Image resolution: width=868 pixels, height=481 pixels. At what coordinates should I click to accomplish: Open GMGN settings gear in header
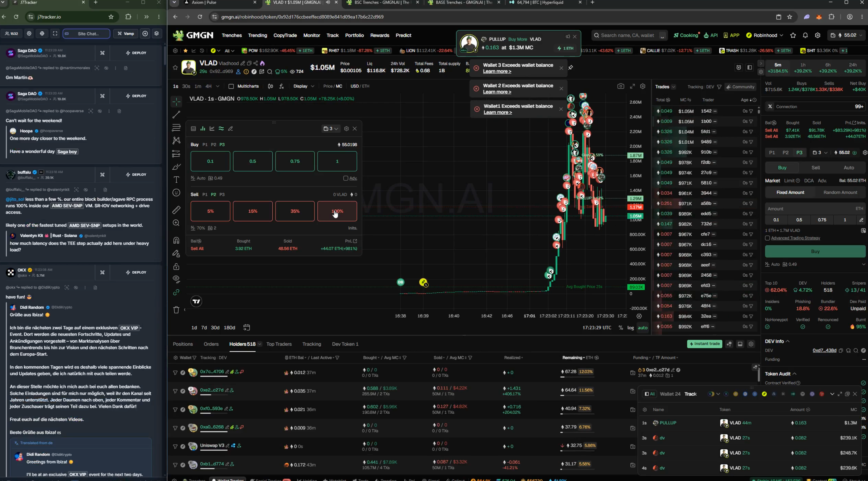point(817,35)
